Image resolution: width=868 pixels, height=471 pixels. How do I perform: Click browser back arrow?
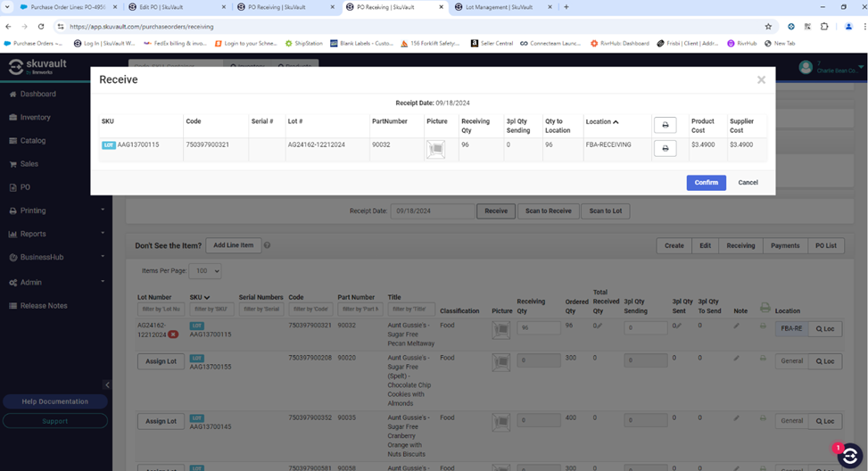(x=8, y=27)
